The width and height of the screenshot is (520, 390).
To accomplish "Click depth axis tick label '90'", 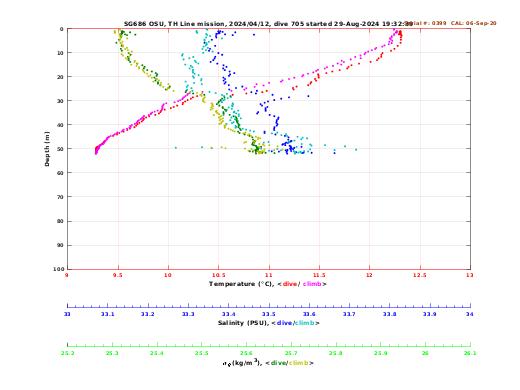I will (60, 245).
